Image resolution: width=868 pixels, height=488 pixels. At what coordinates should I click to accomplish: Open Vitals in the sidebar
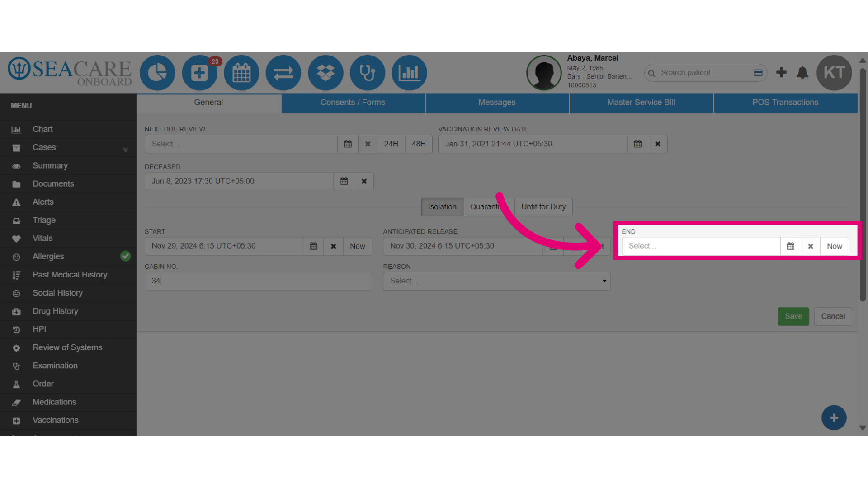pyautogui.click(x=68, y=239)
